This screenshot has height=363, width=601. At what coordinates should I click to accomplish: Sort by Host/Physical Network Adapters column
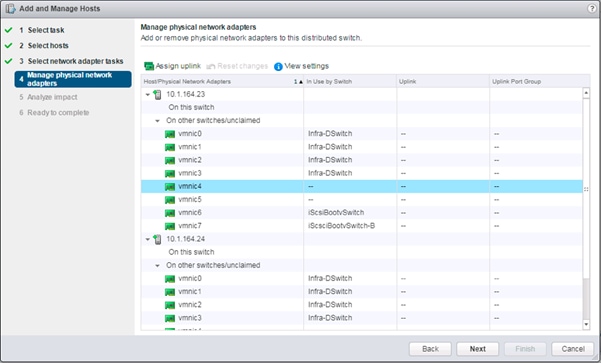[222, 81]
